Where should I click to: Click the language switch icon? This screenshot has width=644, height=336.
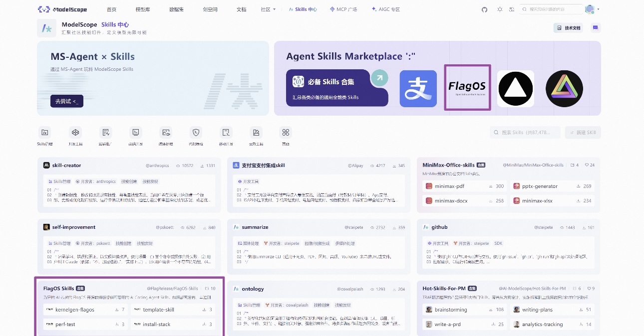click(512, 9)
